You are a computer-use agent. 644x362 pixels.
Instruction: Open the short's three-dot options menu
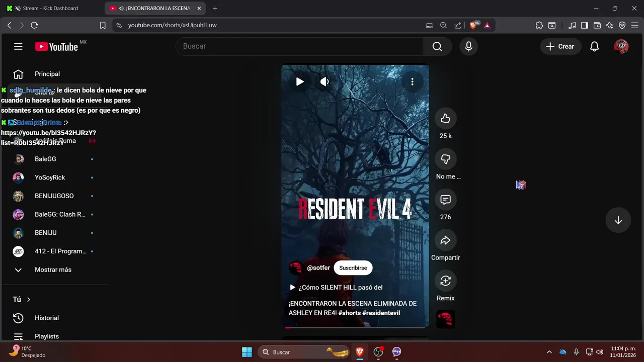coord(412,81)
